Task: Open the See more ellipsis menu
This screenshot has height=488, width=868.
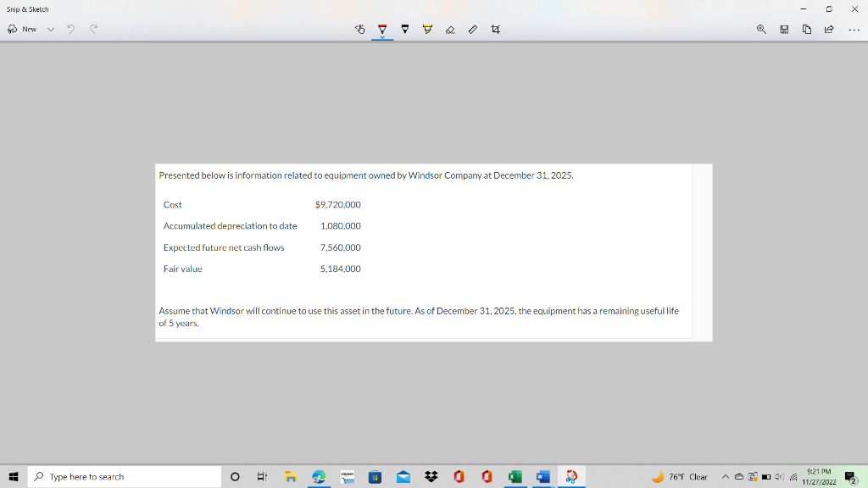Action: point(854,30)
